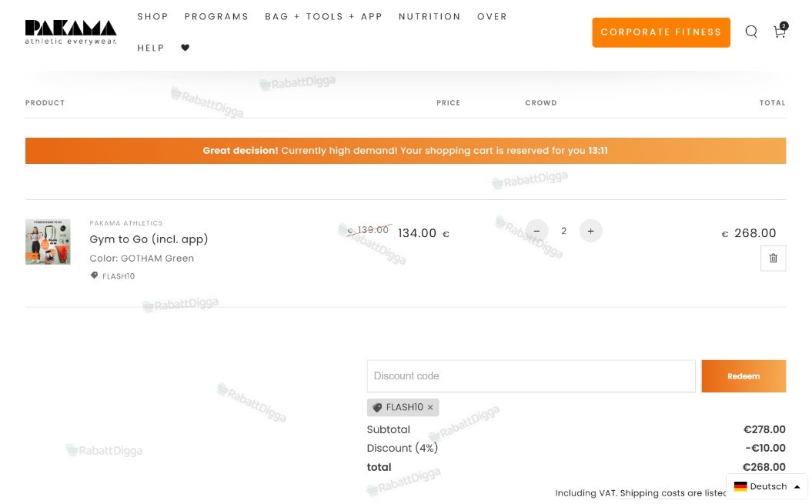This screenshot has width=812, height=504.
Task: Click the struck-through 139.00 price
Action: [368, 230]
